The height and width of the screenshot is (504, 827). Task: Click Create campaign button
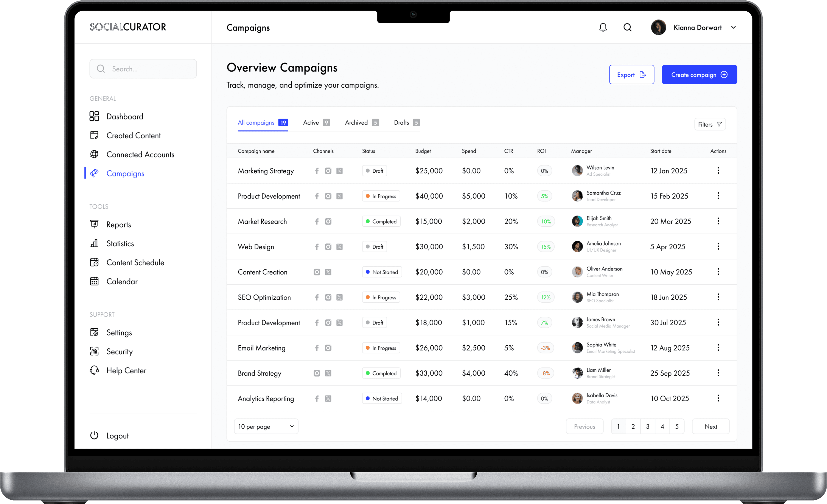tap(699, 75)
